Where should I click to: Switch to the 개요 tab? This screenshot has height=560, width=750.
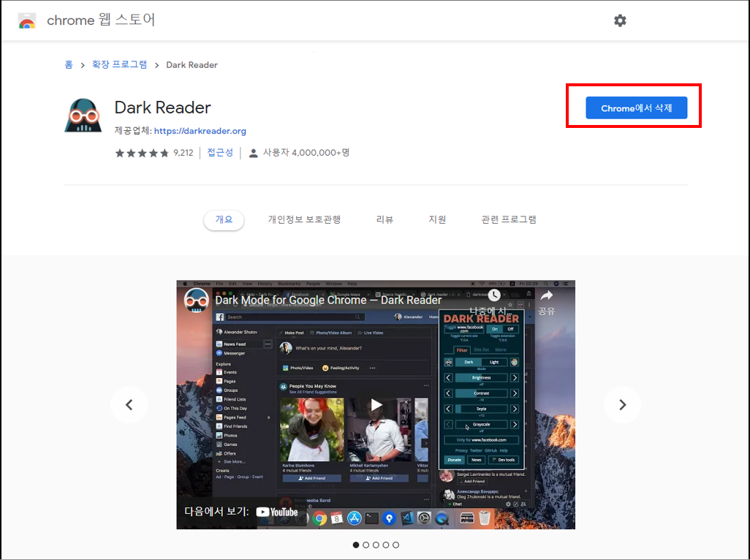[224, 219]
